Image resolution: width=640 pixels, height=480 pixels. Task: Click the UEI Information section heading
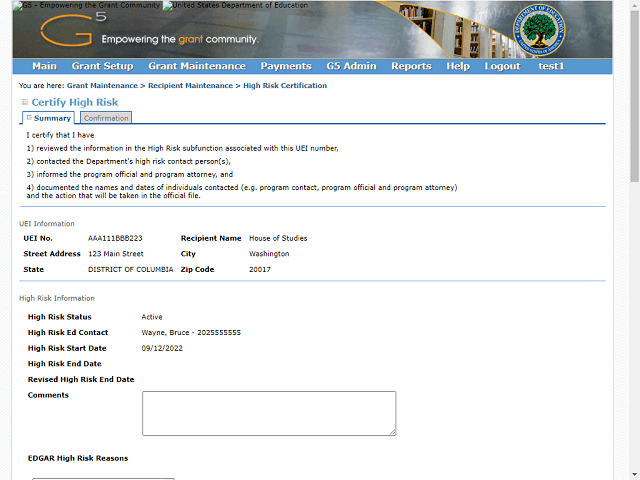coord(47,224)
